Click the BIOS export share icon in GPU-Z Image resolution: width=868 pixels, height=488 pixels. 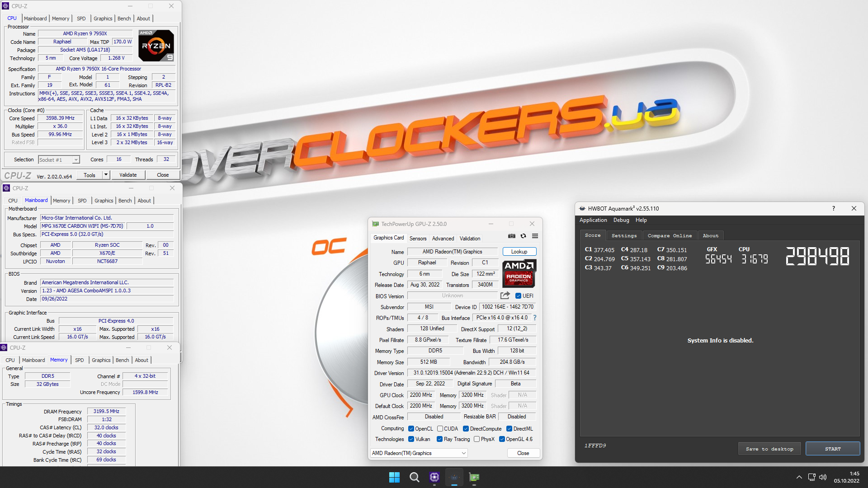[505, 296]
